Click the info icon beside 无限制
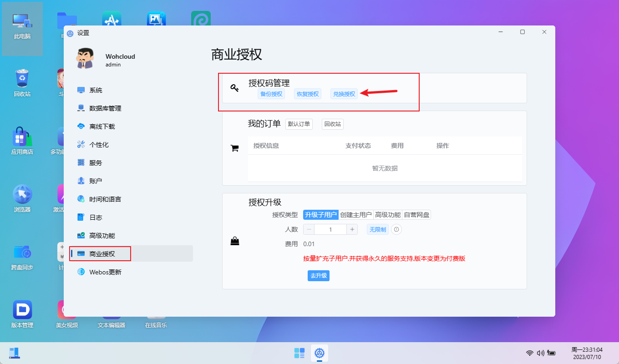This screenshot has width=619, height=364. point(396,230)
